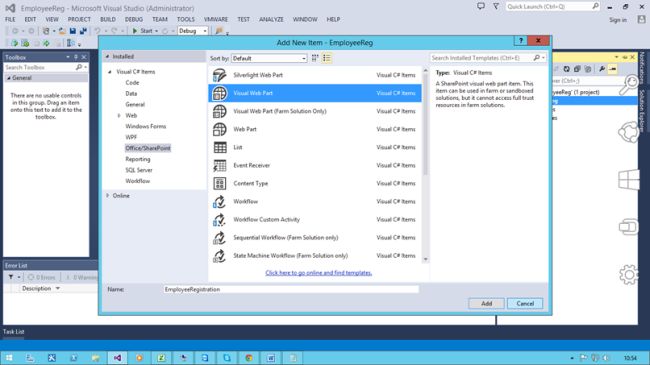Click the scroll down arrow of template list

(x=425, y=259)
